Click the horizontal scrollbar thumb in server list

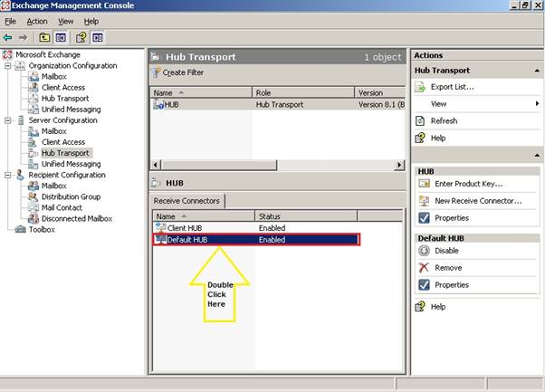(219, 165)
